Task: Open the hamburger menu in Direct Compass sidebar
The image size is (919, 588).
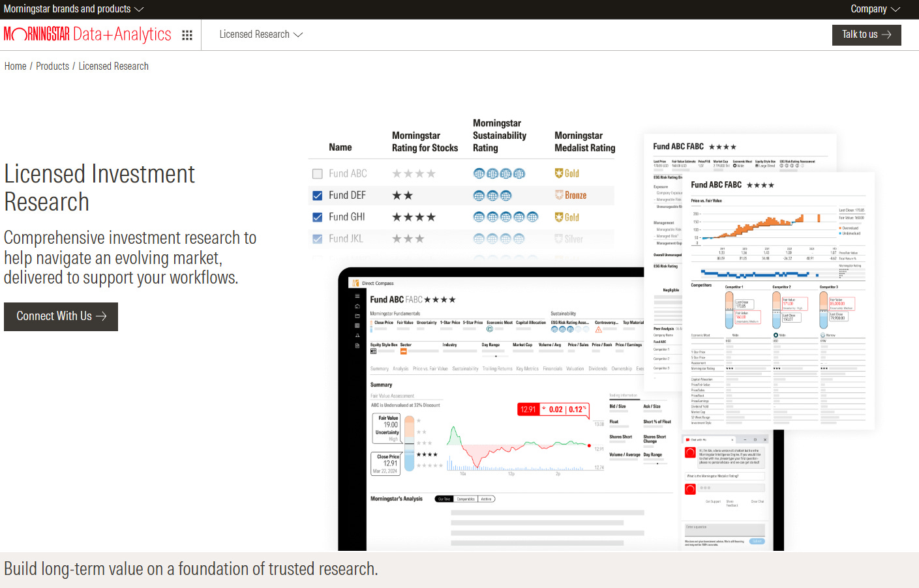Action: (x=357, y=296)
